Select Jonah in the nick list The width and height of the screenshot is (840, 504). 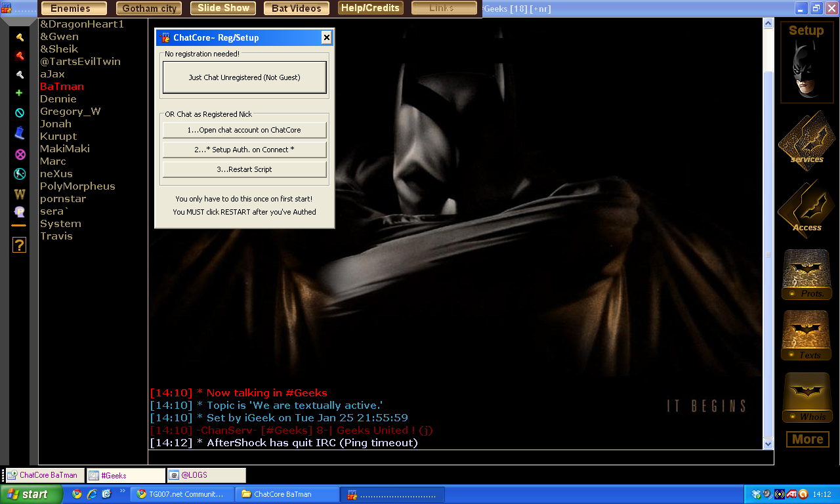coord(56,124)
